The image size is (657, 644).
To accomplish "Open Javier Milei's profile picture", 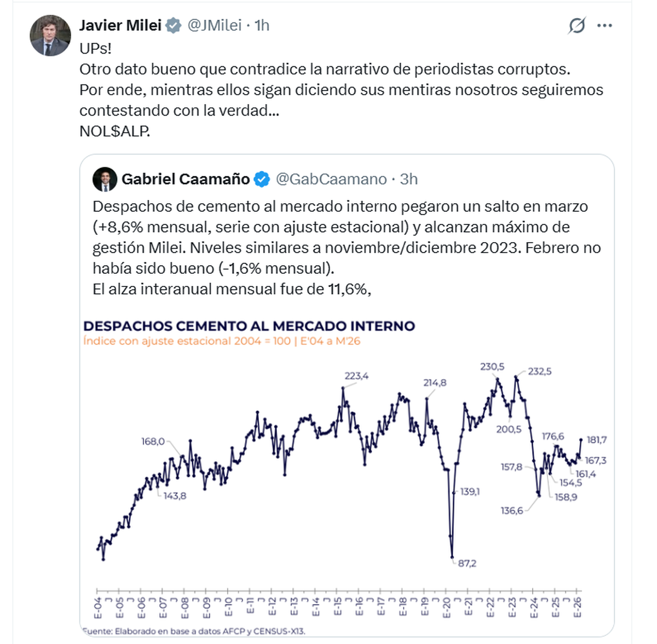I will (50, 36).
